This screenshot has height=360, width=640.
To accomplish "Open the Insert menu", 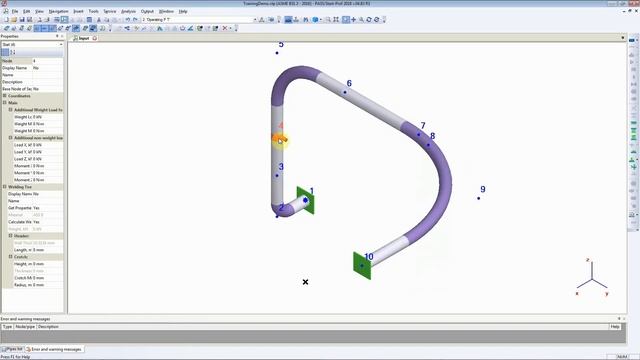I will (78, 11).
